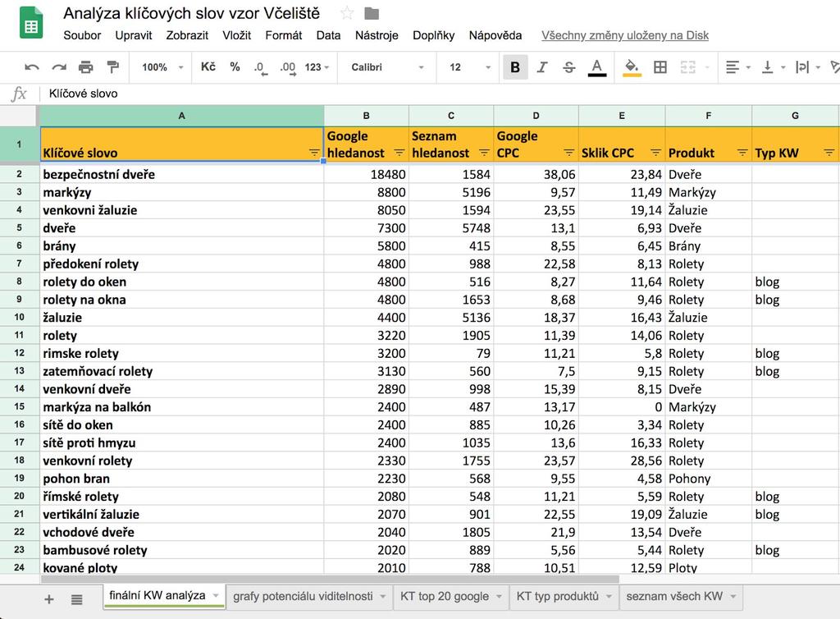Open the Vložit menu
Image resolution: width=840 pixels, height=619 pixels.
pyautogui.click(x=237, y=35)
